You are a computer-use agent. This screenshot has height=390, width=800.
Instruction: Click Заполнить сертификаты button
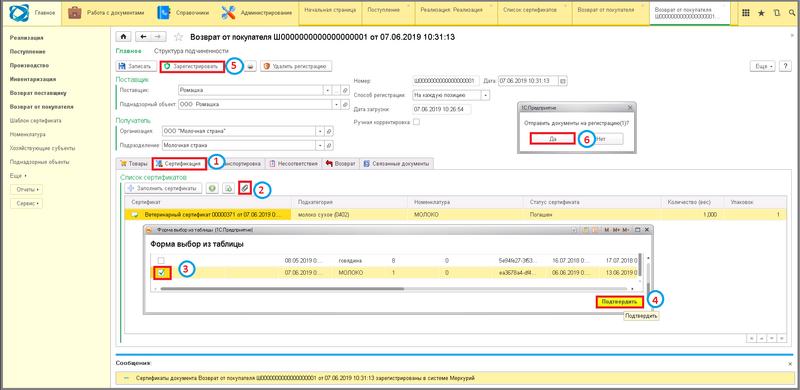point(163,188)
